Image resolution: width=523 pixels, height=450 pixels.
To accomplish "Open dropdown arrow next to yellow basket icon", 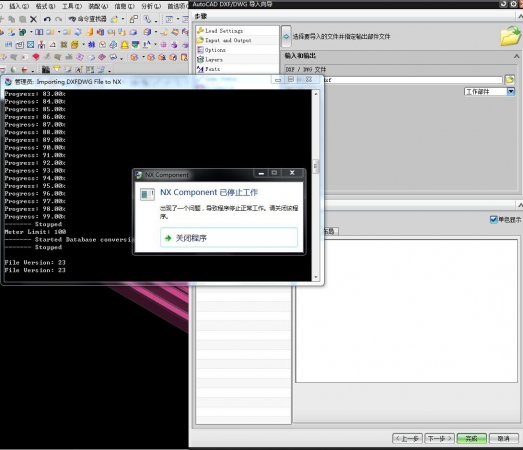I will pos(83,44).
